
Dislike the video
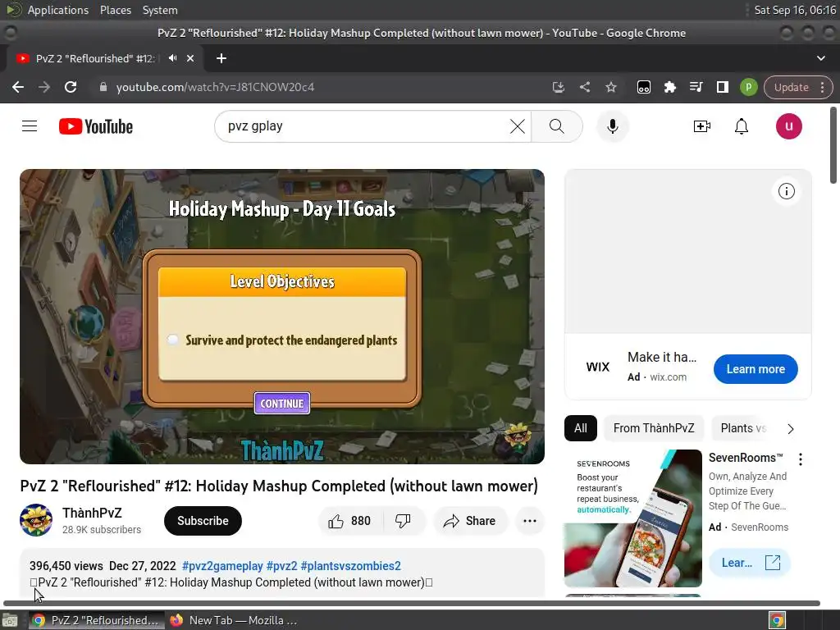tap(403, 521)
